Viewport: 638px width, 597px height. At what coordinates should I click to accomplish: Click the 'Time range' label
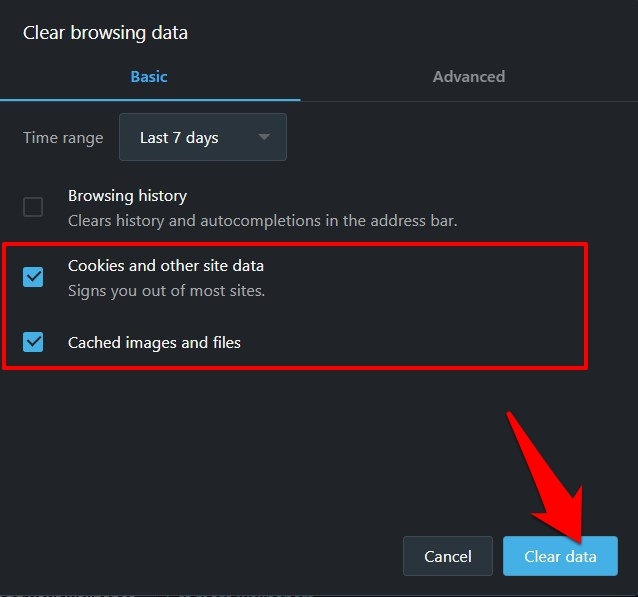click(x=63, y=137)
